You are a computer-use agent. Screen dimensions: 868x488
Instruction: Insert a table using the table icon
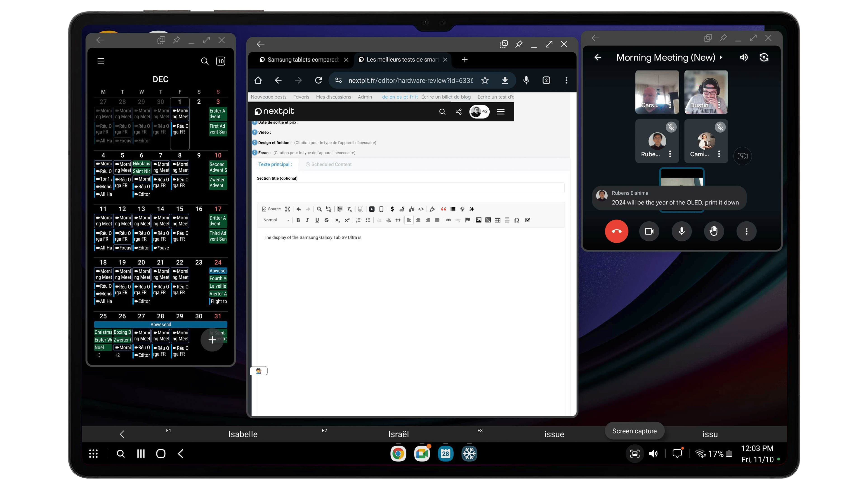click(497, 220)
